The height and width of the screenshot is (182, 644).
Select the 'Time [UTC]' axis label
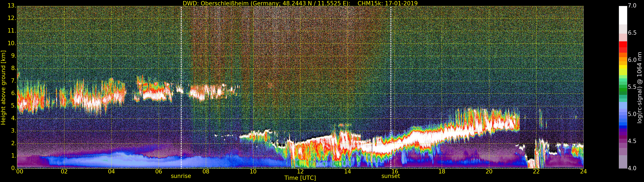point(300,178)
